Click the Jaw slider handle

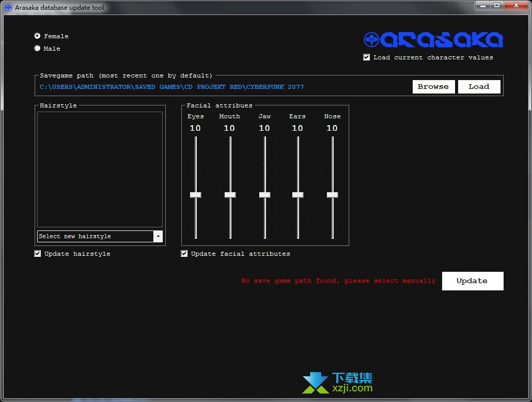pos(264,195)
